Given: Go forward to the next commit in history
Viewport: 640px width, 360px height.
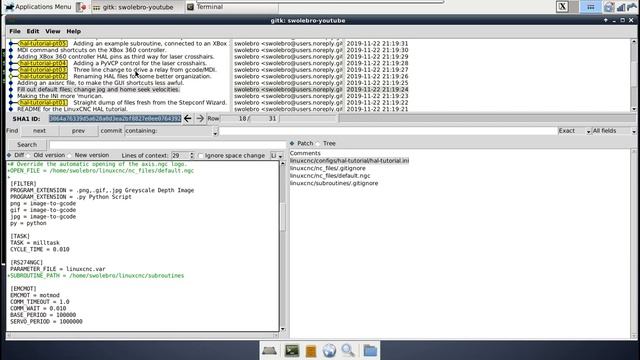Looking at the screenshot, I should (x=200, y=118).
